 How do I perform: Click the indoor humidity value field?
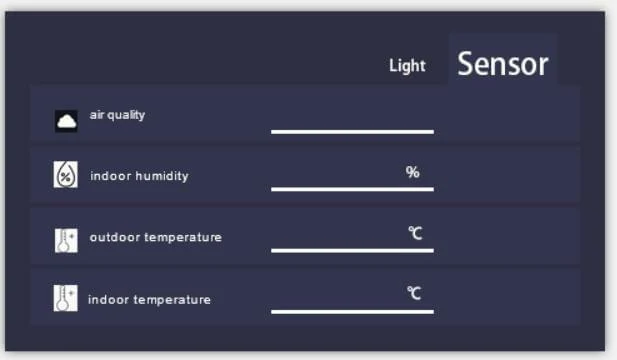click(353, 176)
